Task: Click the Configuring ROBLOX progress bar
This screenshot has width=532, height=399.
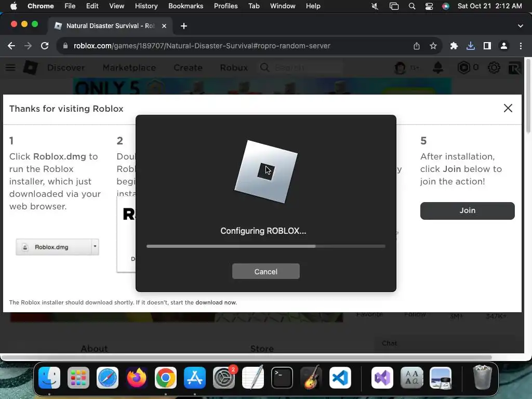Action: pyautogui.click(x=265, y=246)
